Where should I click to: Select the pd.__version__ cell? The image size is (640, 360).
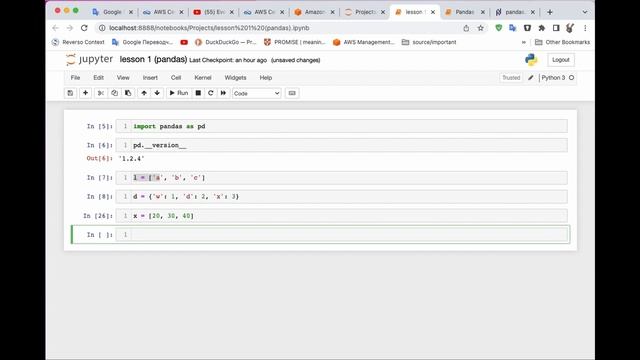pos(350,145)
